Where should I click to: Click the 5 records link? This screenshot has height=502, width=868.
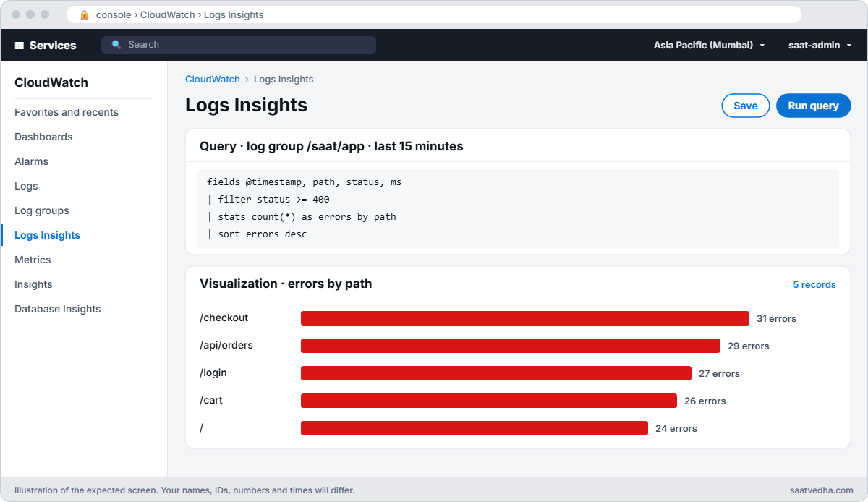coord(814,284)
